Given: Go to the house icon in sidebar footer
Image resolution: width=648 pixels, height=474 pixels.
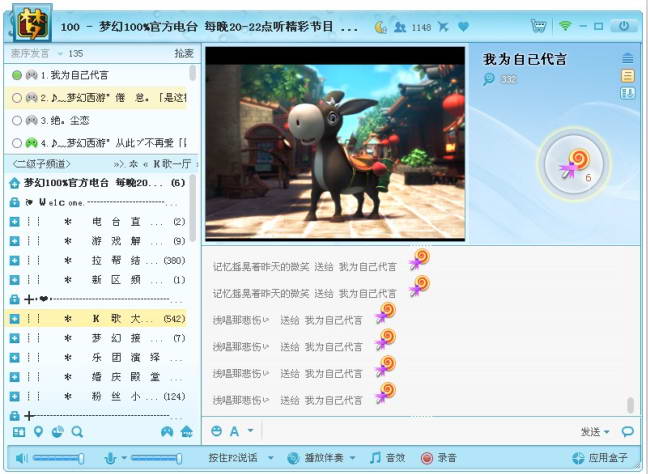Looking at the screenshot, I should pos(187,432).
